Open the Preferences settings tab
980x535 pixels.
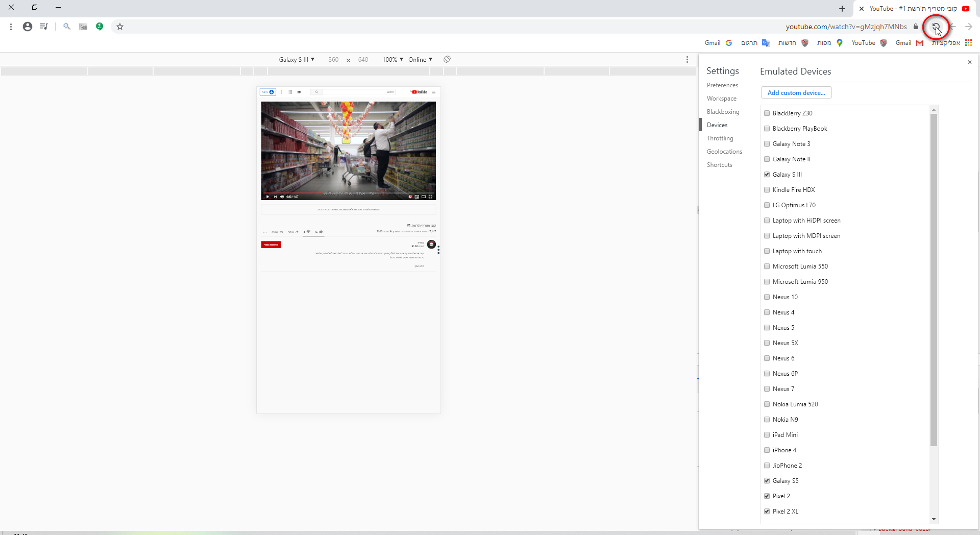point(722,85)
